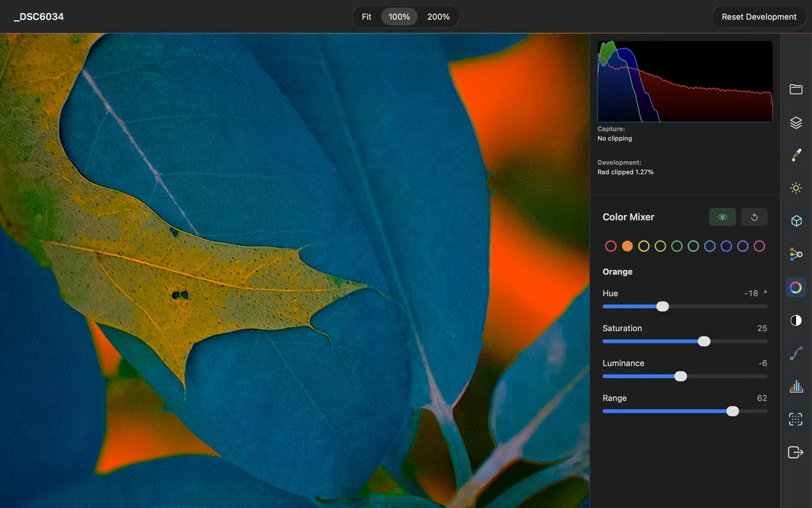812x508 pixels.
Task: Open the dotted grid frame icon panel
Action: (796, 420)
